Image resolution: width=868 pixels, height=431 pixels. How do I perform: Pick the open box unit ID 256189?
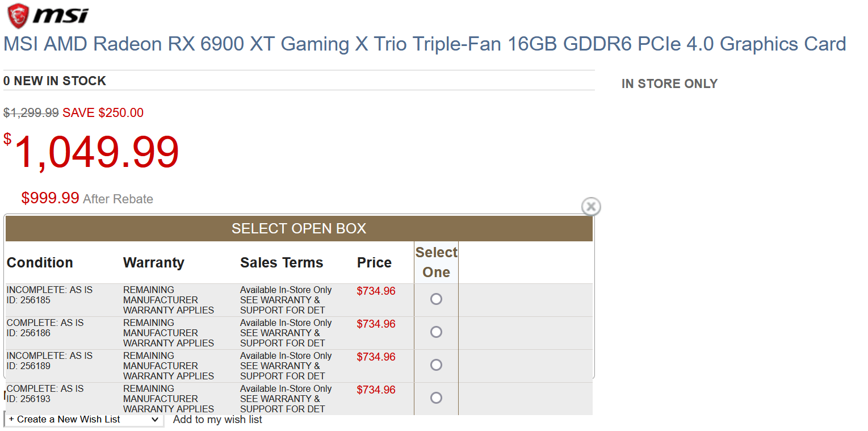point(436,365)
